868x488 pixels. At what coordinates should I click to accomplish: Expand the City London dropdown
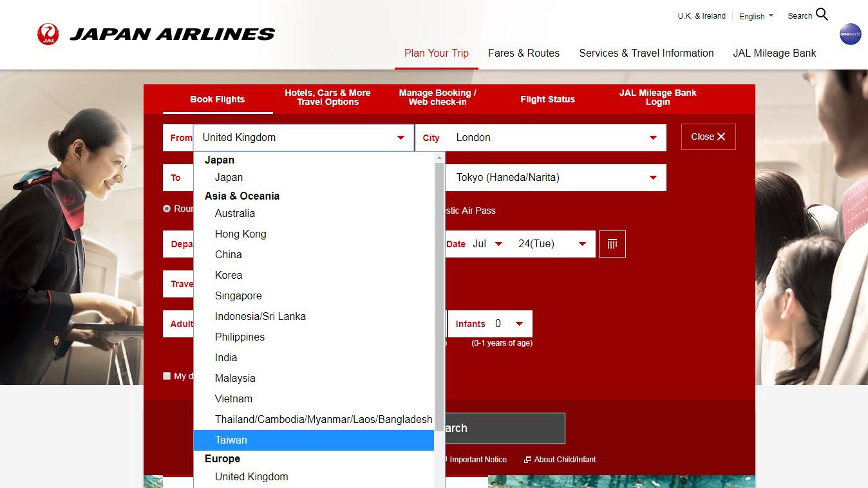coord(554,138)
